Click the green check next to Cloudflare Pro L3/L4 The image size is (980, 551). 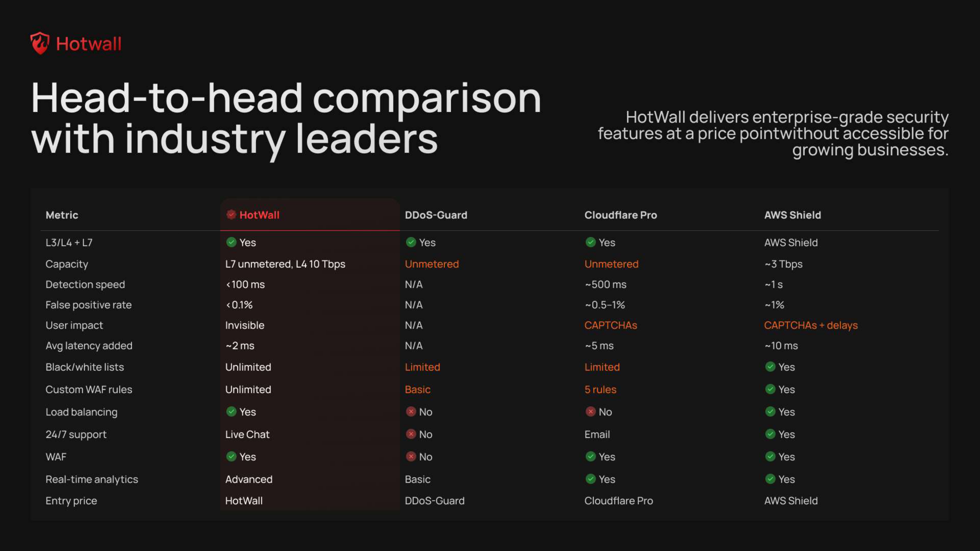pyautogui.click(x=590, y=242)
